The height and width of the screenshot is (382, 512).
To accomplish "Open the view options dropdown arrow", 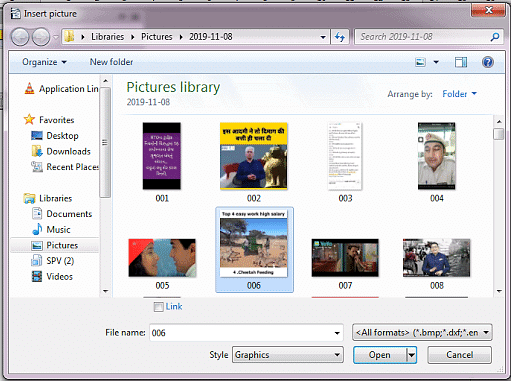I will click(x=436, y=62).
